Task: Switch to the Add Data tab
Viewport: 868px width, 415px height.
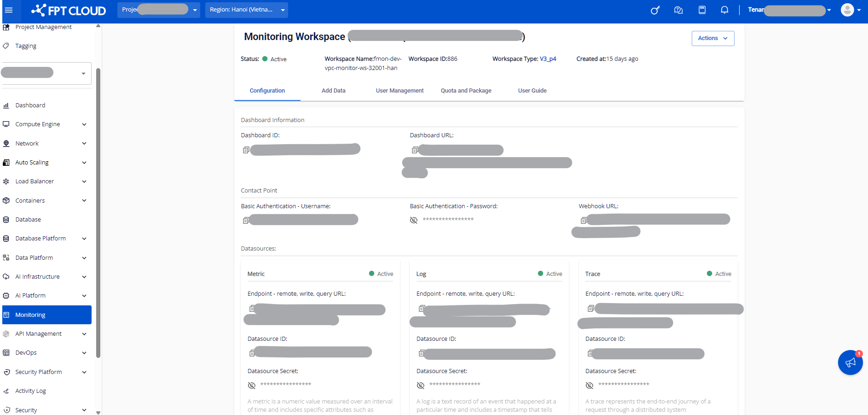Action: point(333,91)
